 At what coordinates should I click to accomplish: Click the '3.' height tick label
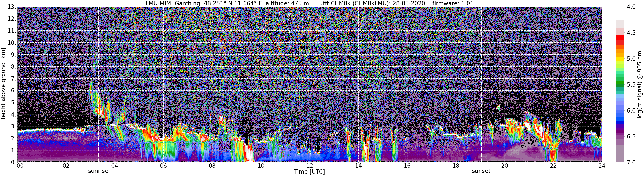13,127
